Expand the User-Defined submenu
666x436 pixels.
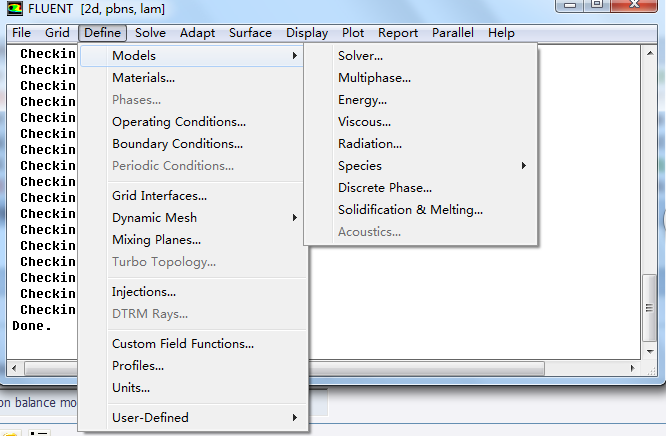tap(192, 418)
